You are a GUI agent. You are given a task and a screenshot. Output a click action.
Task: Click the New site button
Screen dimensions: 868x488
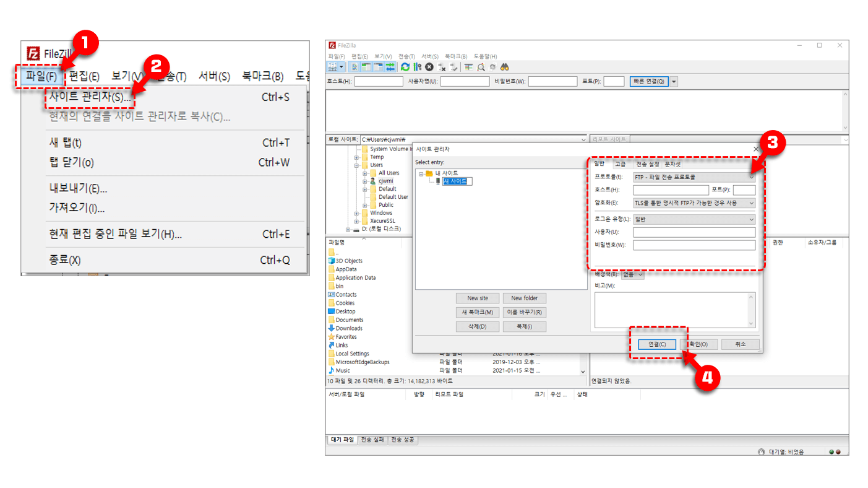pos(478,298)
